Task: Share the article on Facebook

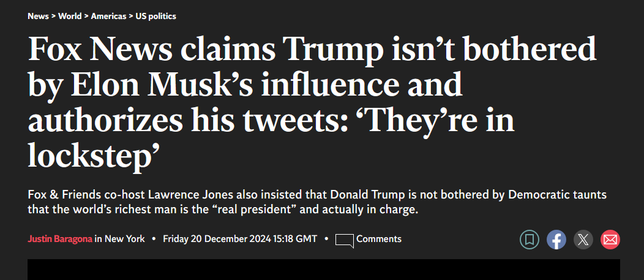Action: tap(556, 240)
